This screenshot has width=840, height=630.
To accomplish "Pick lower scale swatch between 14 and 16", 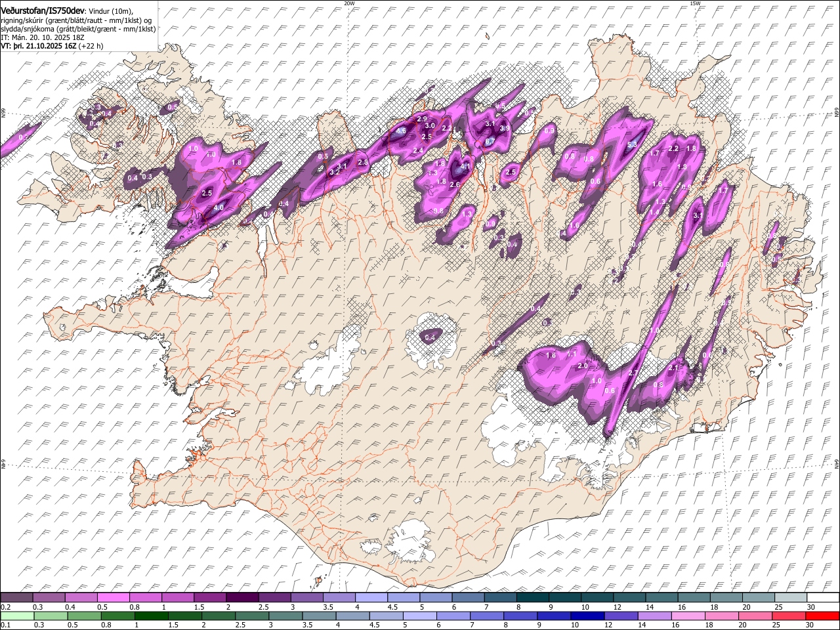I will click(655, 616).
